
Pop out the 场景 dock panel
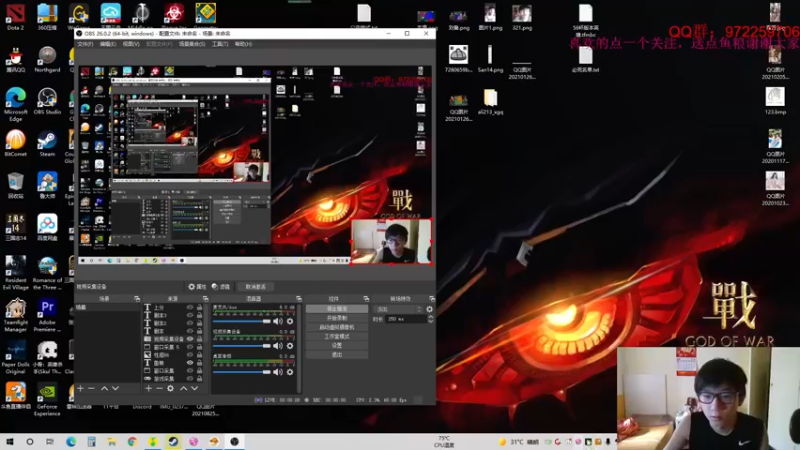coord(137,298)
